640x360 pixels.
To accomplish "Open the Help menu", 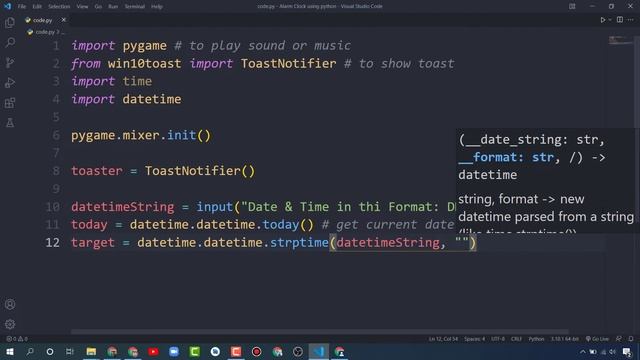I will [157, 7].
